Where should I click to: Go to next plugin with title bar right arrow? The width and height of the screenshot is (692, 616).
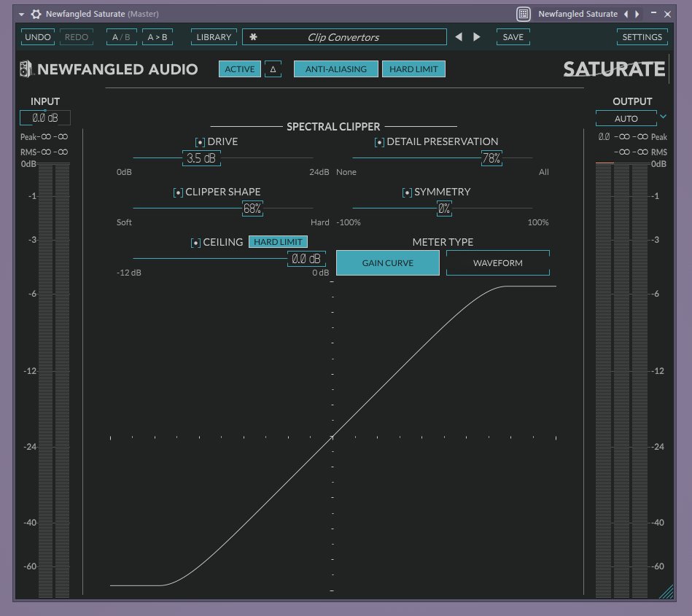point(637,14)
